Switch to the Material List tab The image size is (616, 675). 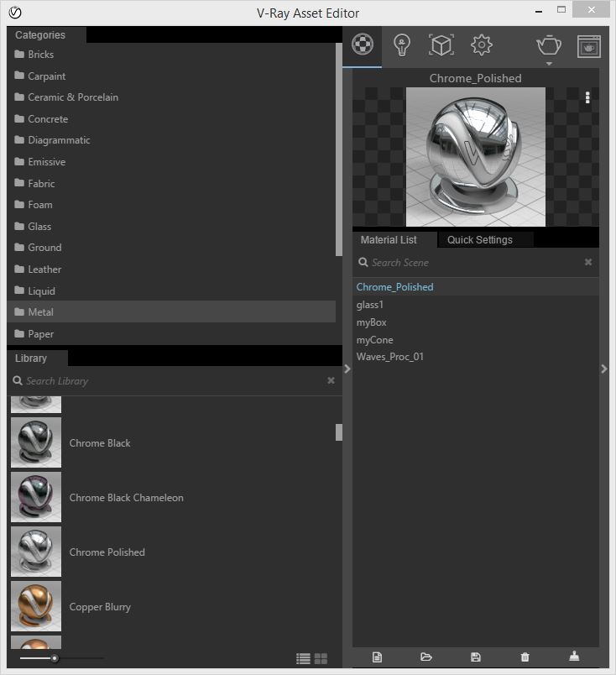(x=394, y=240)
